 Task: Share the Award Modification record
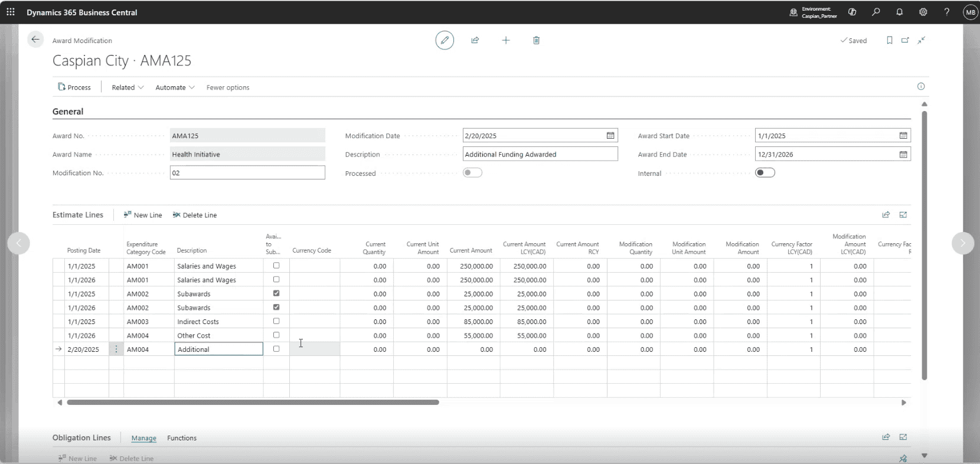coord(475,40)
